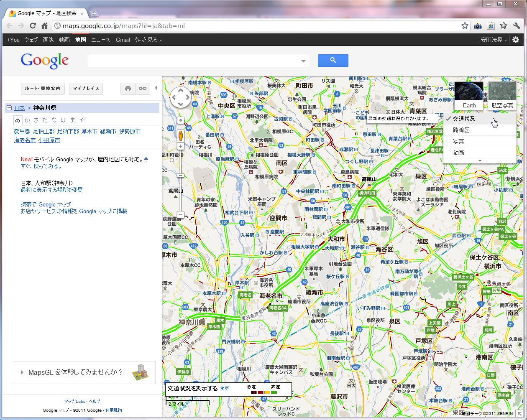The image size is (527, 420).
Task: Expand the MapsGL promo disclosure triangle
Action: click(22, 372)
